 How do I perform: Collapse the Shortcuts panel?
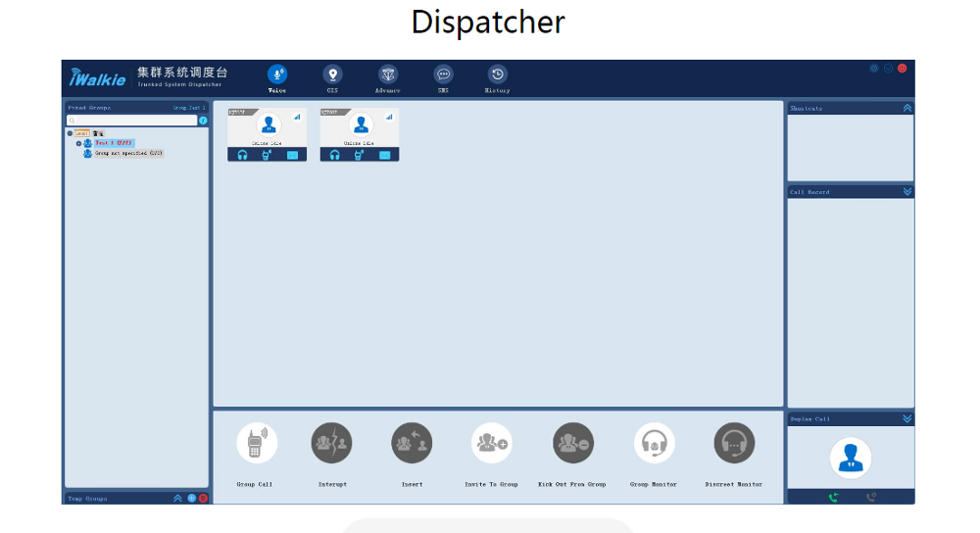[907, 108]
